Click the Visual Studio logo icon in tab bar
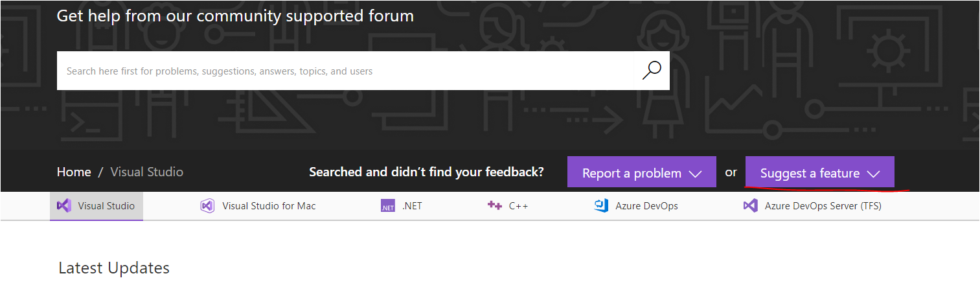This screenshot has height=300, width=980. 63,206
